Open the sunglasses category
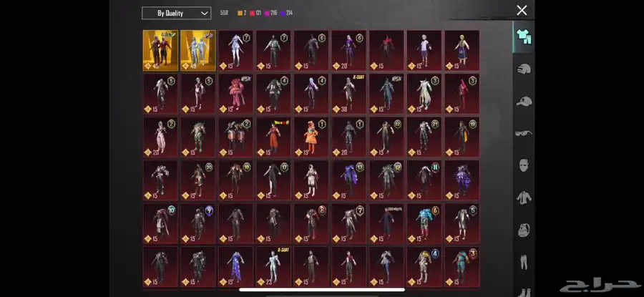 point(524,133)
